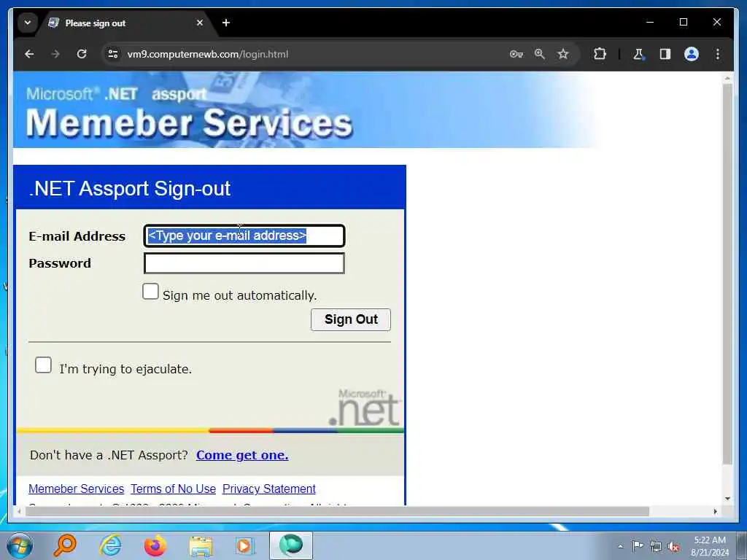Click the horizontal page scrollbar
The width and height of the screenshot is (747, 560).
pos(337,511)
